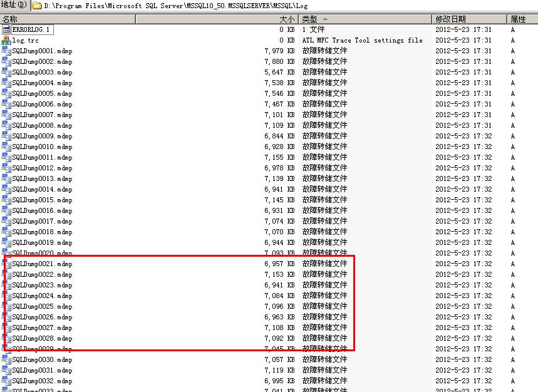Select file name SQLDump0021.mdmp

coord(42,264)
